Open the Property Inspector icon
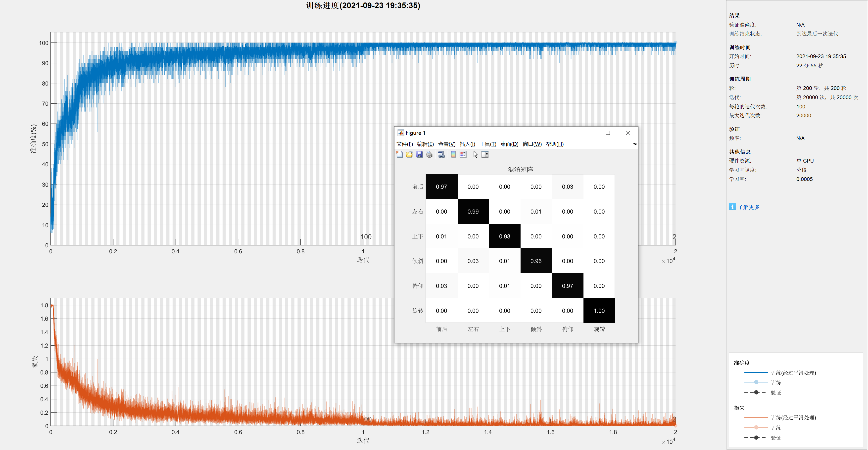The image size is (868, 450). pyautogui.click(x=485, y=154)
